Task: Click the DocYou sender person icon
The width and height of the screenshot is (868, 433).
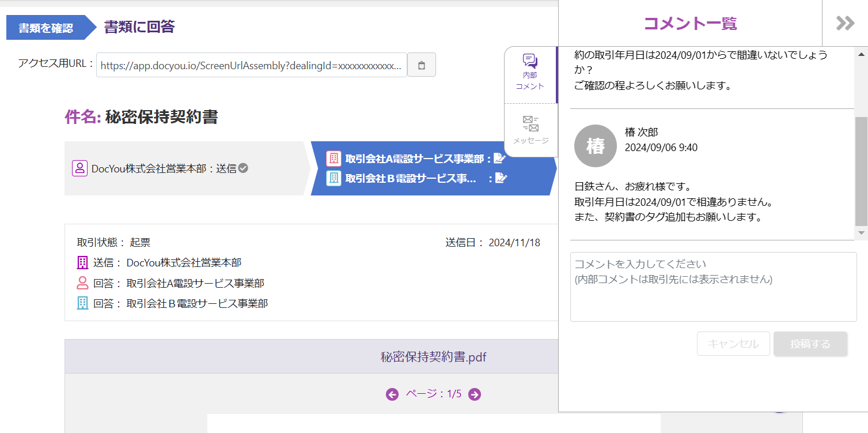Action: pyautogui.click(x=79, y=168)
